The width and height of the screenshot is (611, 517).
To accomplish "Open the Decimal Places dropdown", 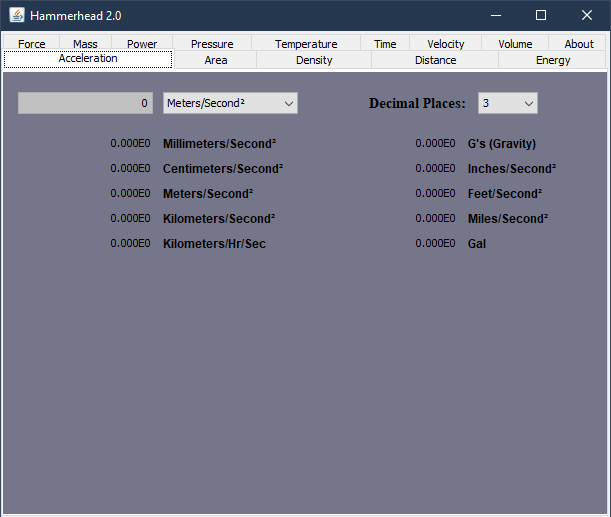I will tap(508, 103).
